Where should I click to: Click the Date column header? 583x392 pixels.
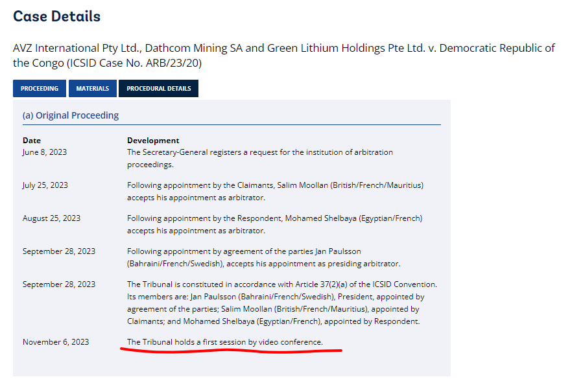pos(32,141)
